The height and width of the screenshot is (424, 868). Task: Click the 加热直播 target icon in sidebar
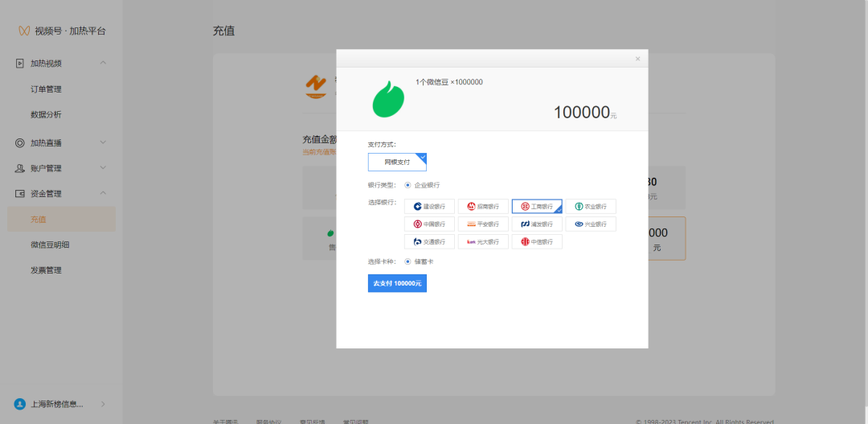(20, 143)
